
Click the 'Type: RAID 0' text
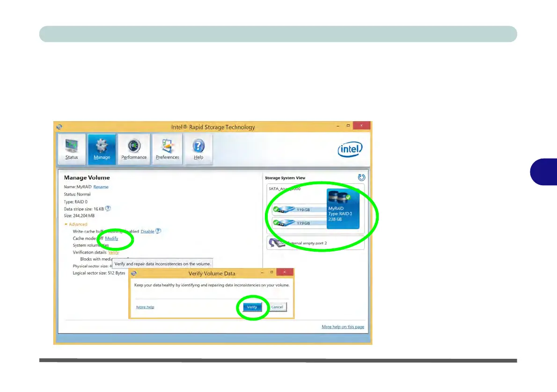(76, 202)
